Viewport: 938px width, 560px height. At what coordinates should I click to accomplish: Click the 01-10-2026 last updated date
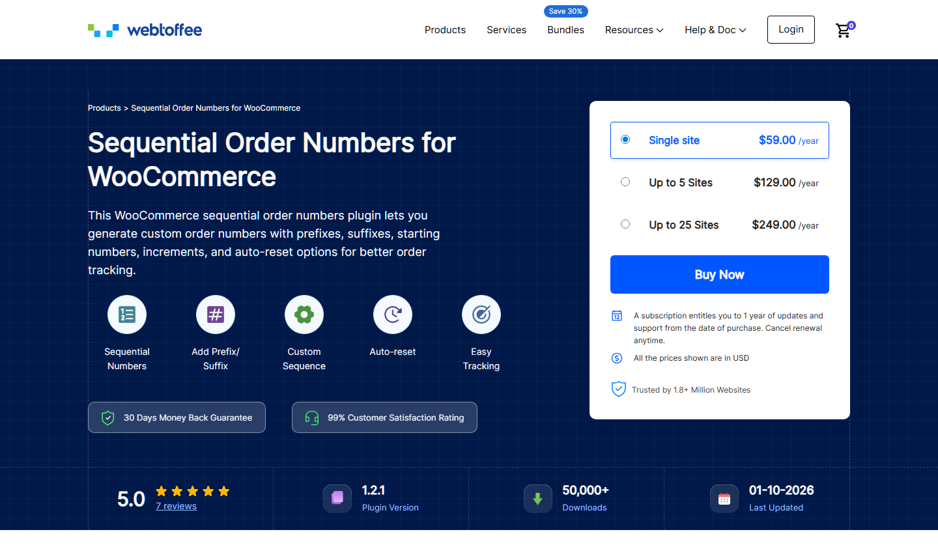coord(782,490)
